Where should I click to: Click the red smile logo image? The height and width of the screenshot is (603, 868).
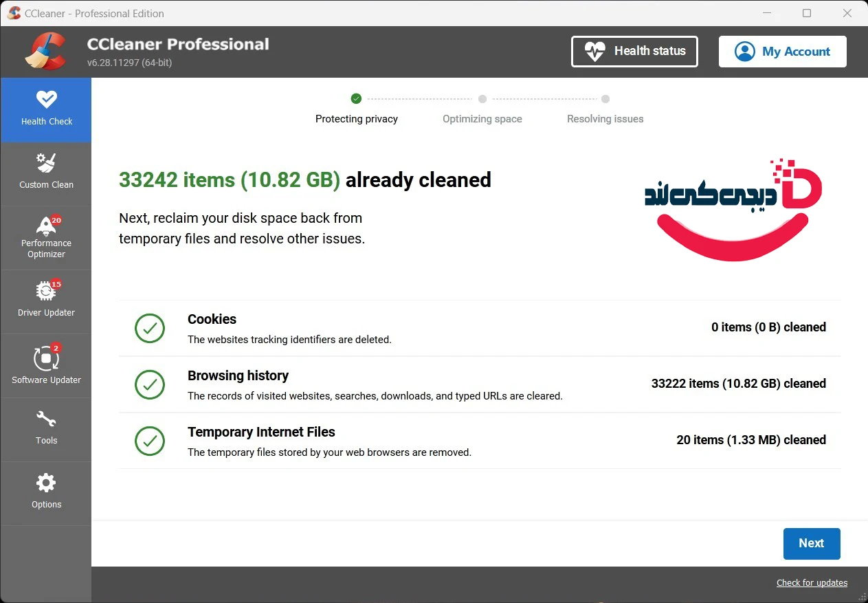click(733, 210)
